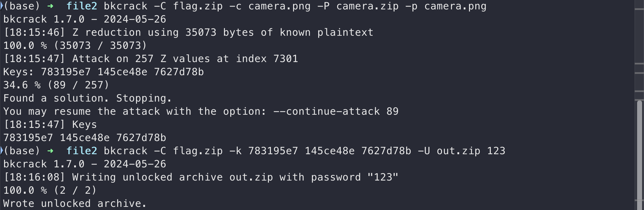Click the --continue-attack 89 option text
This screenshot has width=644, height=210.
(x=336, y=112)
